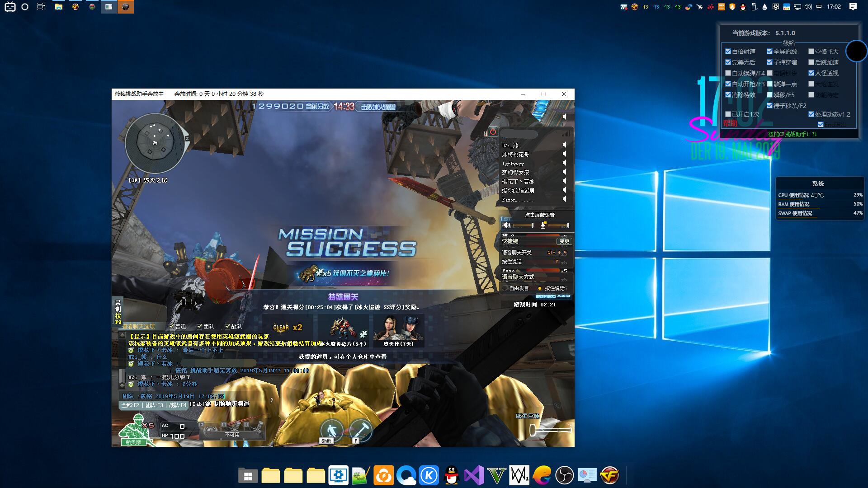Toggle the 普通 chat filter checkbox
This screenshot has width=868, height=488.
[x=171, y=326]
